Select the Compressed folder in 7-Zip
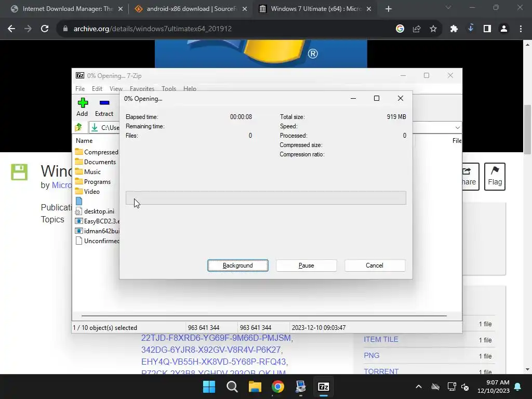532x399 pixels. (x=97, y=152)
